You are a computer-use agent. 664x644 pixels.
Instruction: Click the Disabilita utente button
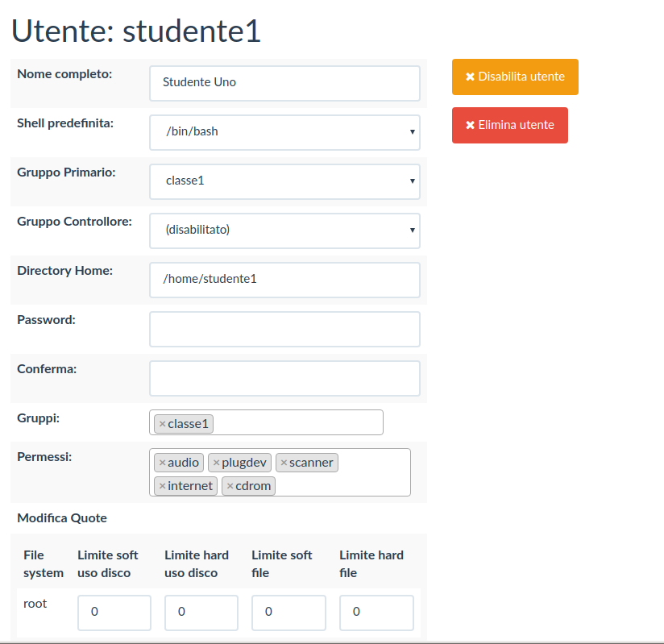[515, 77]
